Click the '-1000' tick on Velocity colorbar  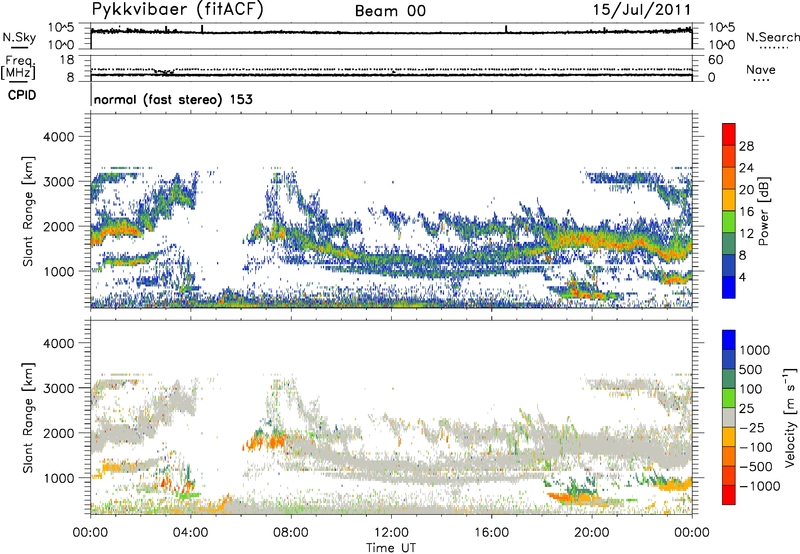click(759, 486)
